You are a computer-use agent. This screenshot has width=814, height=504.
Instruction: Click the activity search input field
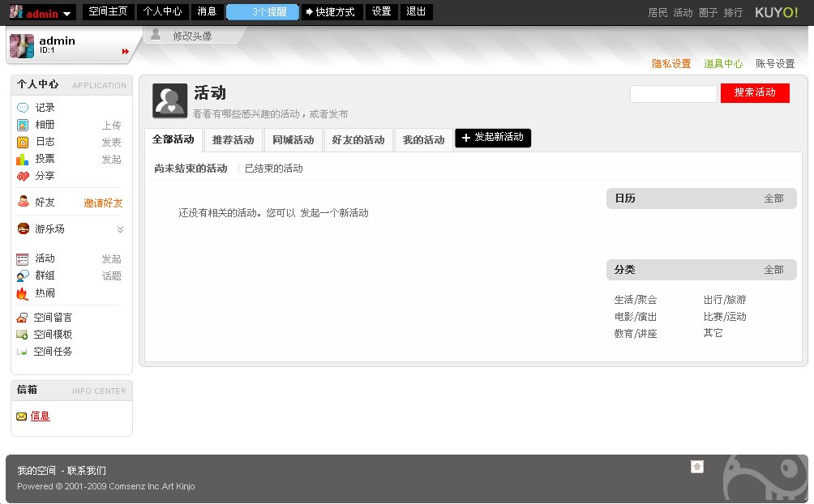pyautogui.click(x=673, y=94)
